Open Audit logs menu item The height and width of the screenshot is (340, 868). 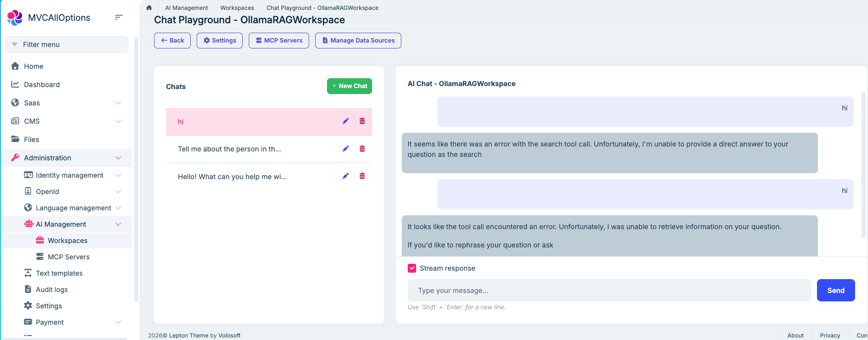pos(52,290)
